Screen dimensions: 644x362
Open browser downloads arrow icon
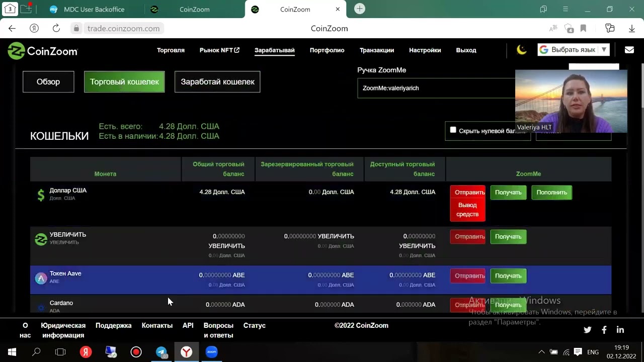point(632,29)
